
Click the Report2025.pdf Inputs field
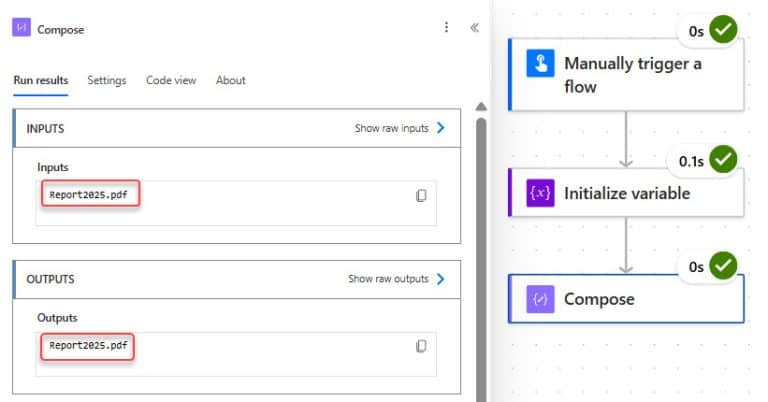tap(90, 194)
